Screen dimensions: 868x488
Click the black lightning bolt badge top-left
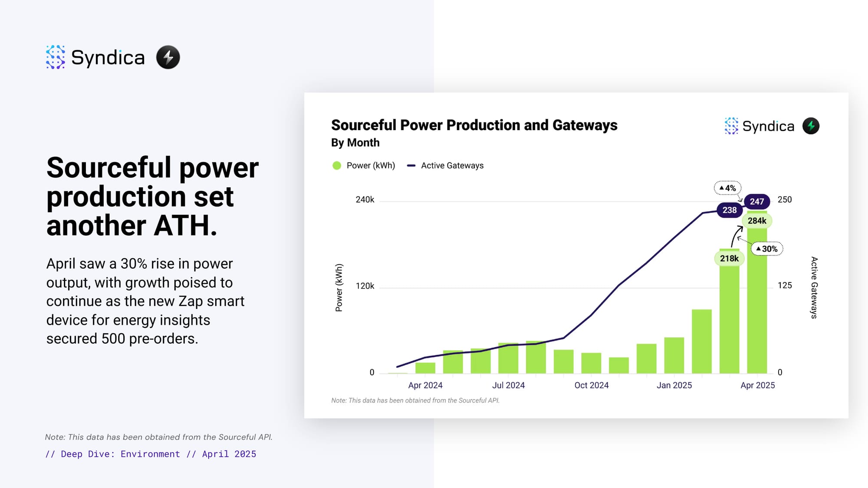pos(168,57)
